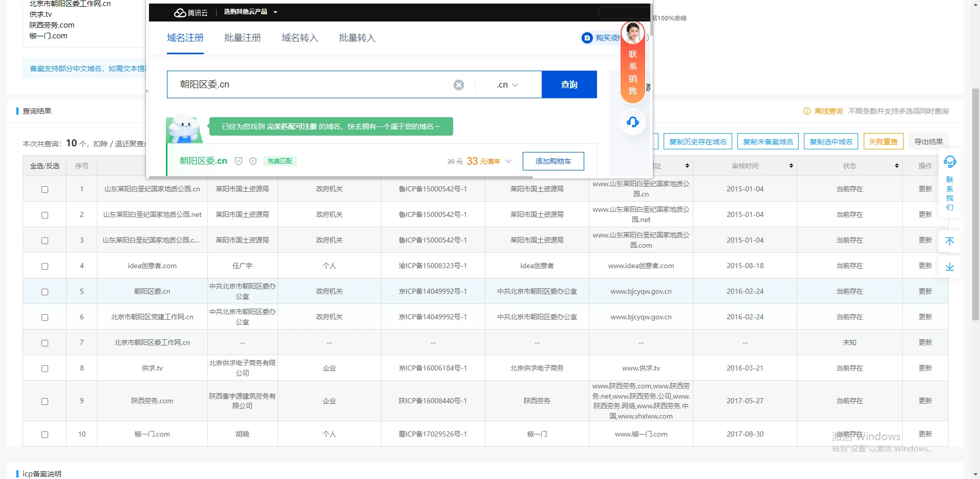Clear the domain search field with the X icon
Viewport: 980px width, 479px height.
coord(459,85)
